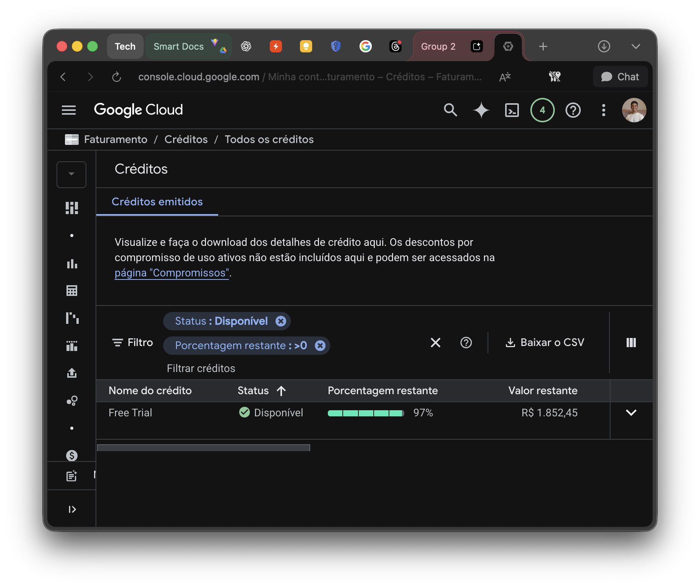Viewport: 700px width, 588px height.
Task: Click the 97% remaining progress bar
Action: click(x=366, y=413)
